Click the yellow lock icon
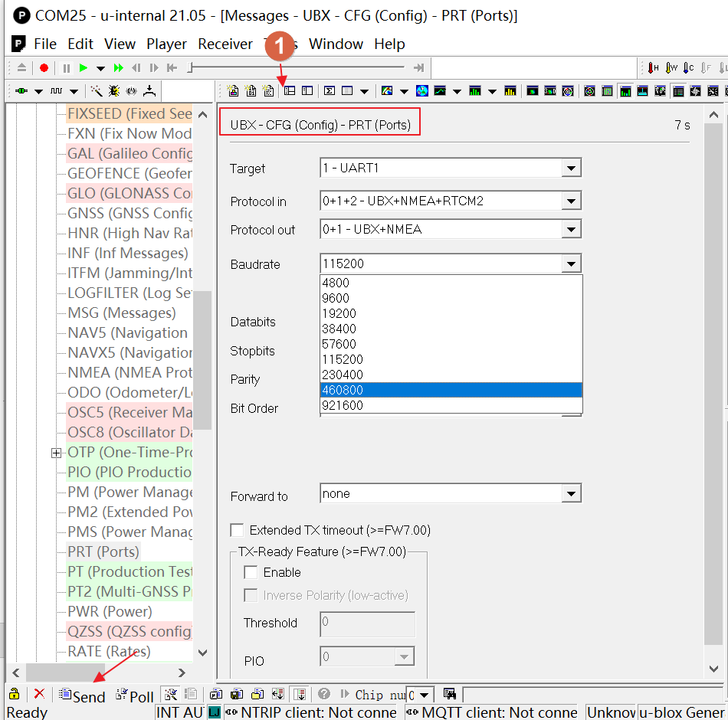The image size is (728, 720). point(15,695)
